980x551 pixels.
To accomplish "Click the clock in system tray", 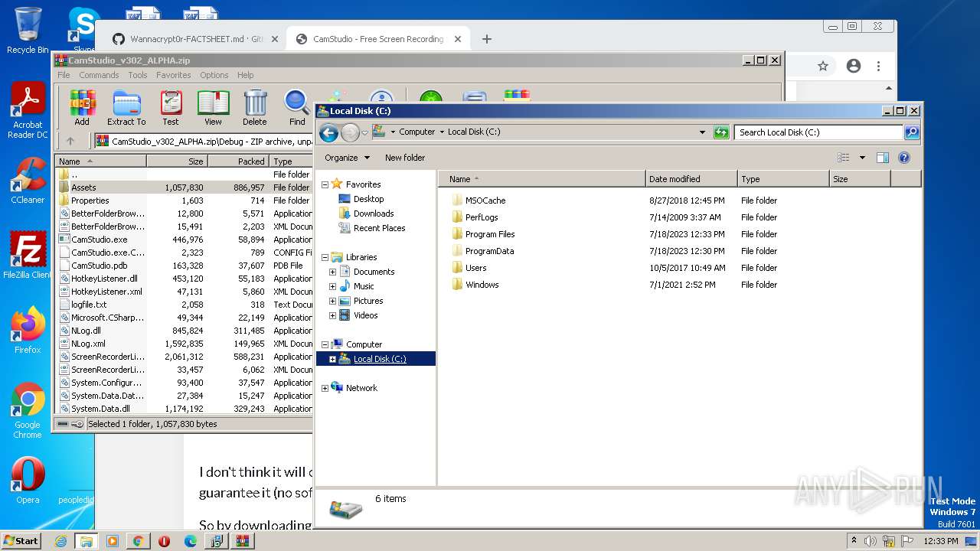I will click(941, 541).
